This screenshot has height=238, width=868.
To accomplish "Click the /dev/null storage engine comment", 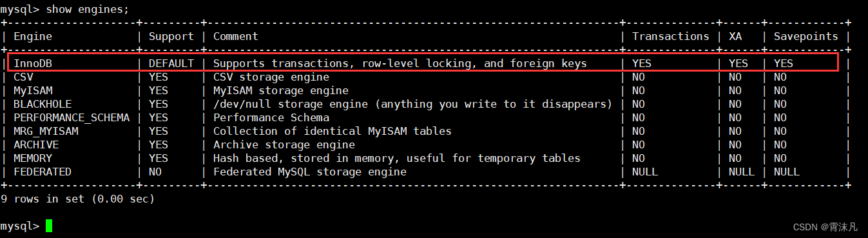I will pos(412,104).
